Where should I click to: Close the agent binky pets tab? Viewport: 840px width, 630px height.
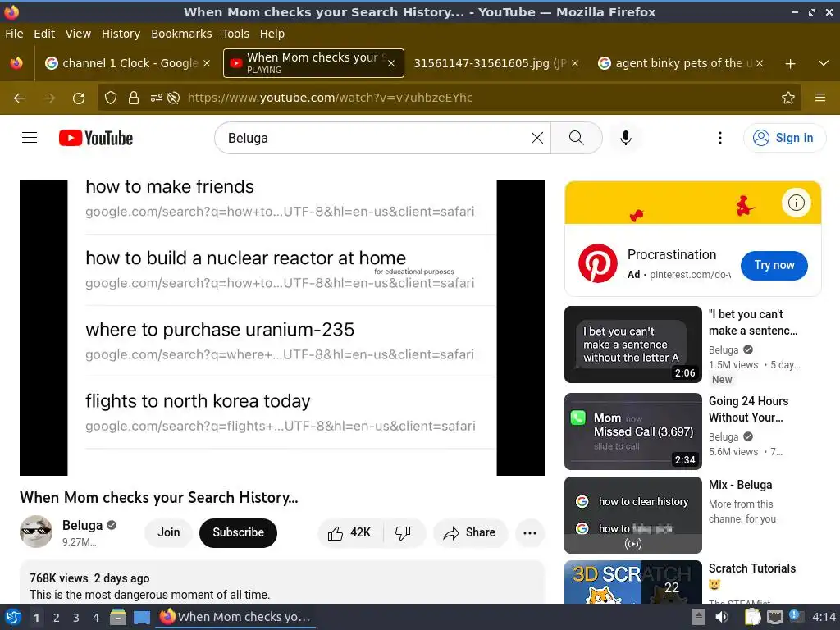coord(760,63)
